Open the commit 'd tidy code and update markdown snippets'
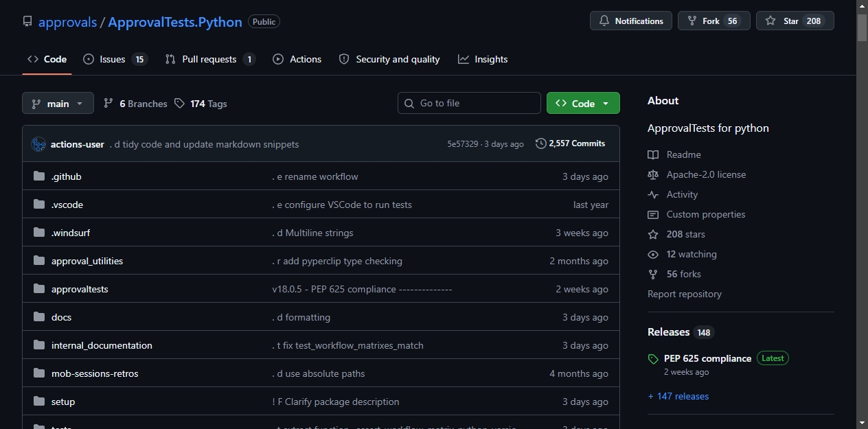This screenshot has width=868, height=429. click(204, 144)
